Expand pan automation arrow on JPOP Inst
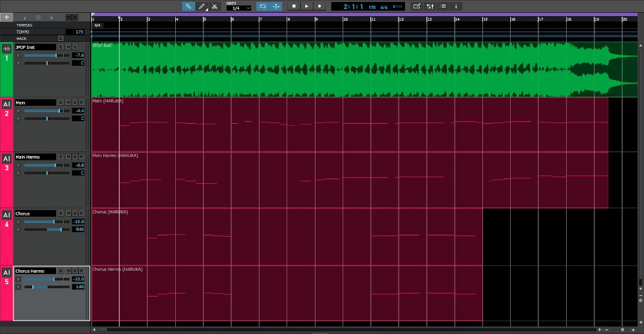 tap(18, 63)
